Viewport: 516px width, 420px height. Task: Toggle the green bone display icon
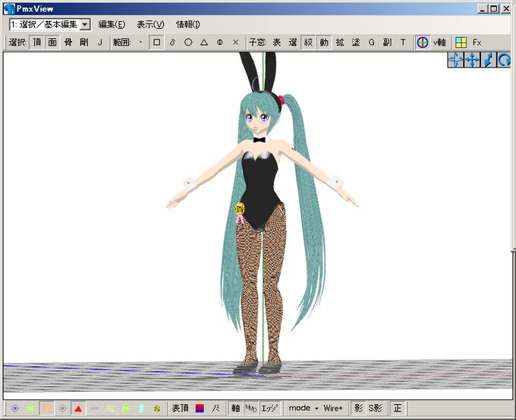click(x=125, y=409)
